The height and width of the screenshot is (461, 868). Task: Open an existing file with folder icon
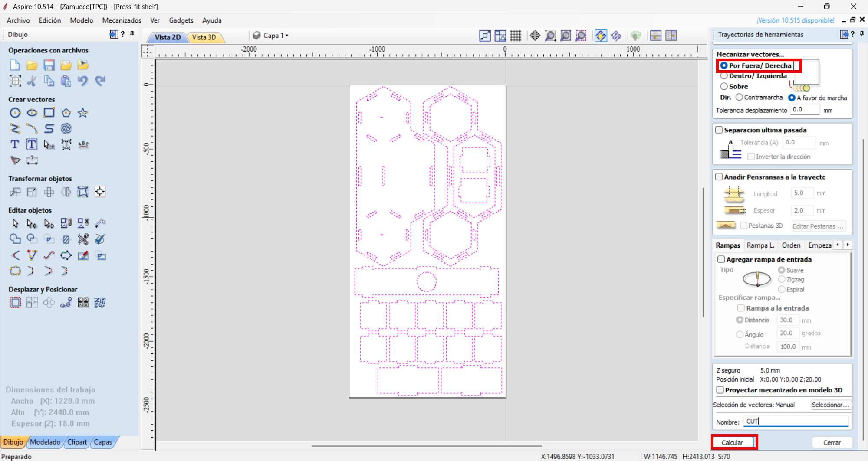(32, 65)
